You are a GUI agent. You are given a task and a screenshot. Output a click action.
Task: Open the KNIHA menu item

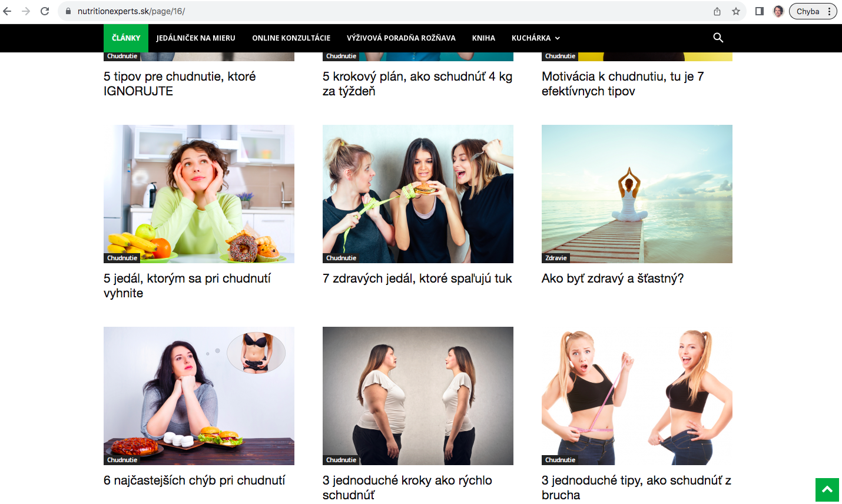[x=483, y=38]
